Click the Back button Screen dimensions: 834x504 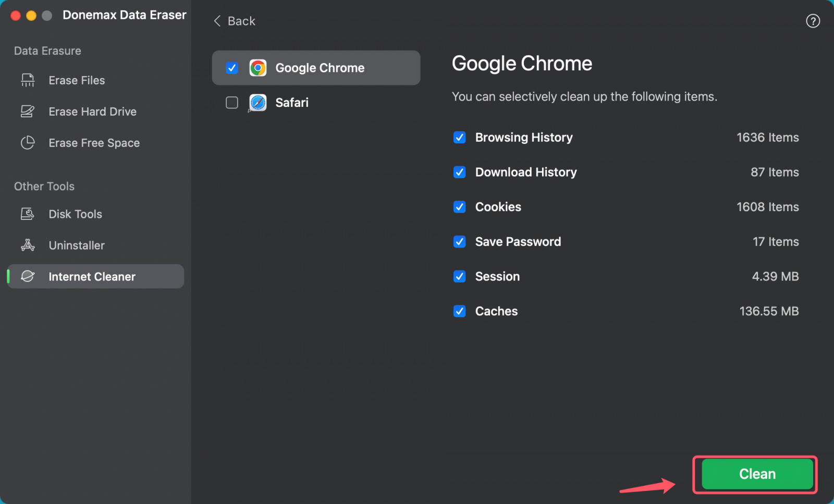point(234,21)
